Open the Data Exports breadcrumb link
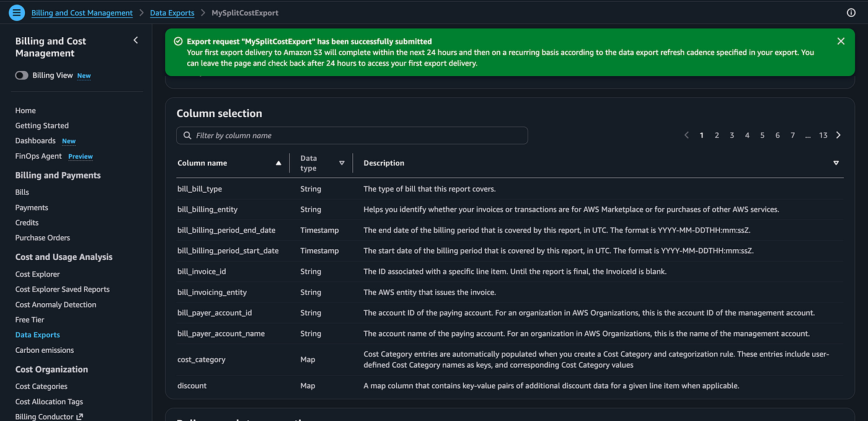 [172, 12]
